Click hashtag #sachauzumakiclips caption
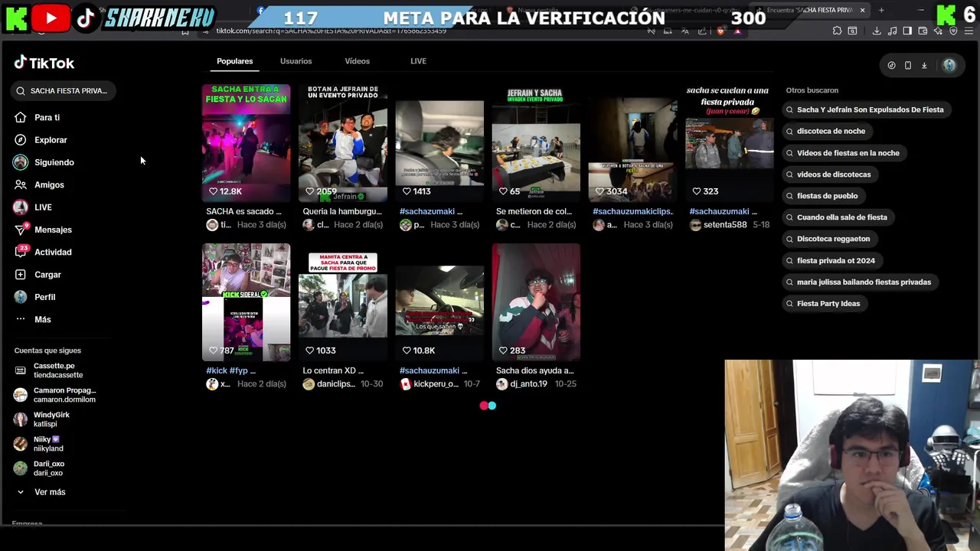980x551 pixels. 632,211
